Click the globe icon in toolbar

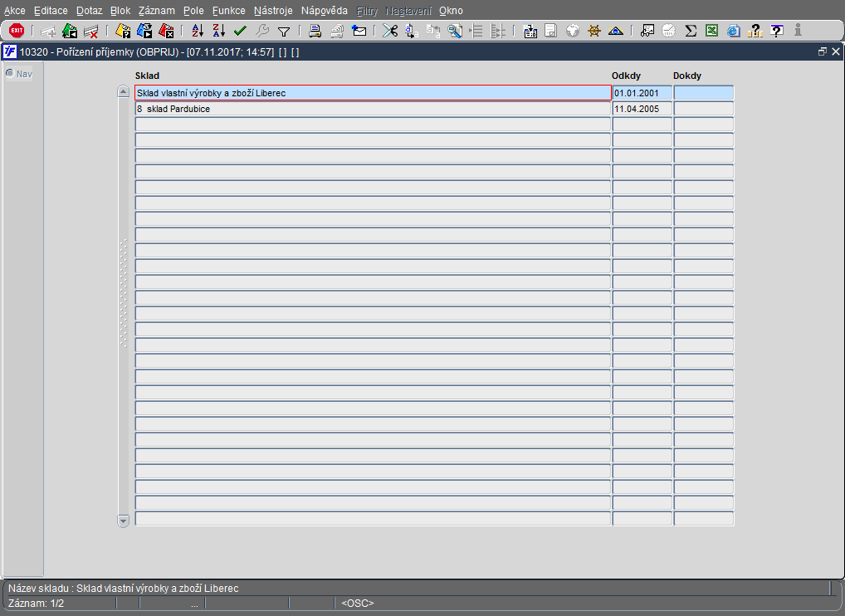572,32
